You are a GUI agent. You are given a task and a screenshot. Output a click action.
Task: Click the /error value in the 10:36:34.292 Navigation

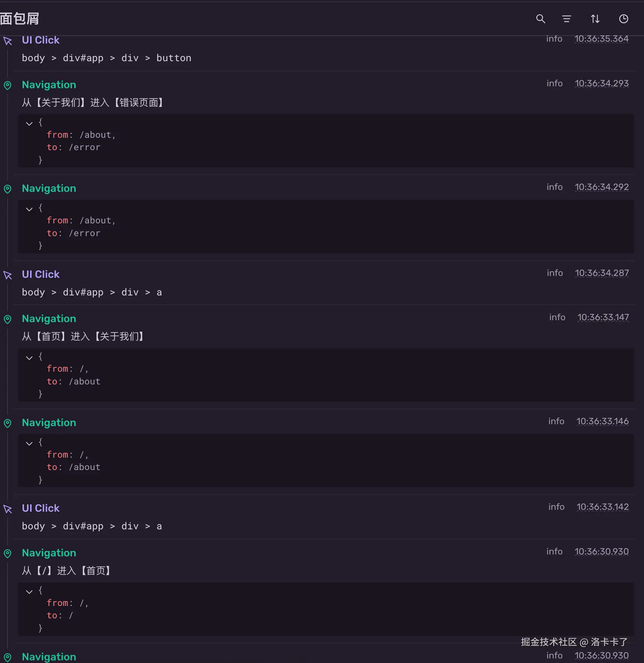(84, 233)
